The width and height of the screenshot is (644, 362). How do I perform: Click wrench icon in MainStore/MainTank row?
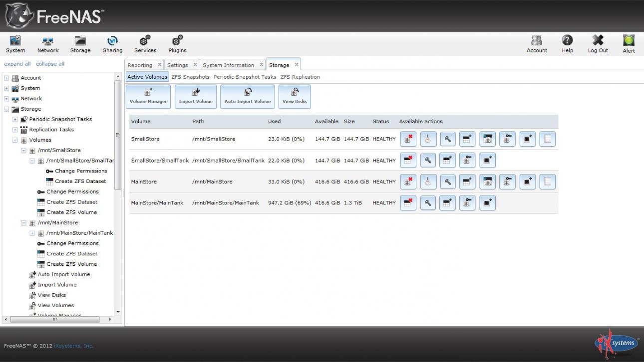(428, 203)
